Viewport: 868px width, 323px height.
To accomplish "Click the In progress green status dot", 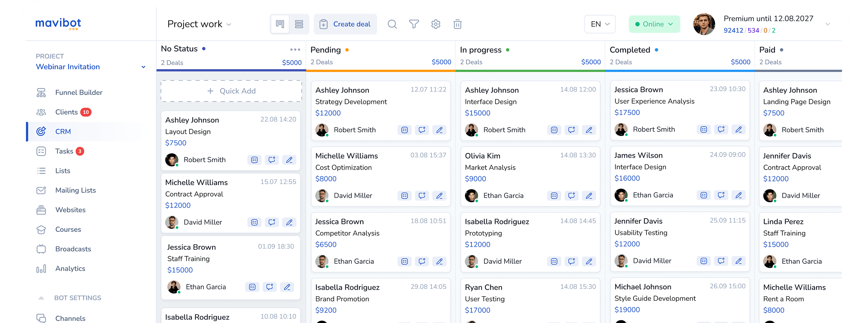I will 508,50.
